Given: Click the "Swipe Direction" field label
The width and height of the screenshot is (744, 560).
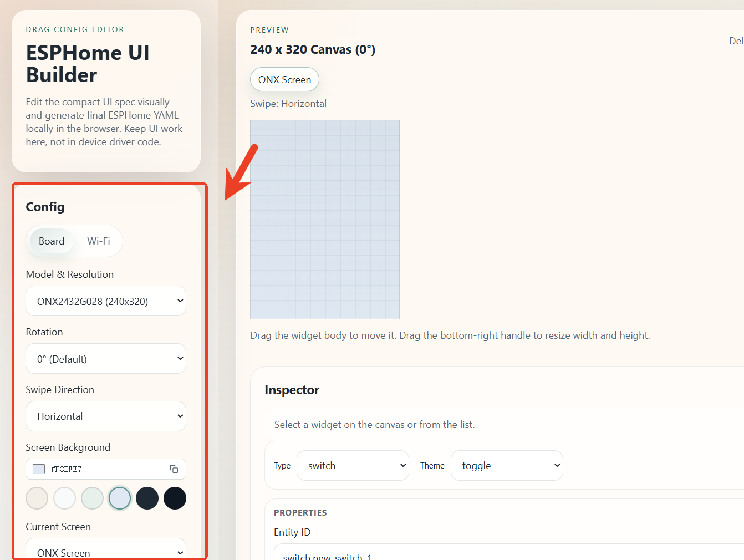Looking at the screenshot, I should [60, 390].
